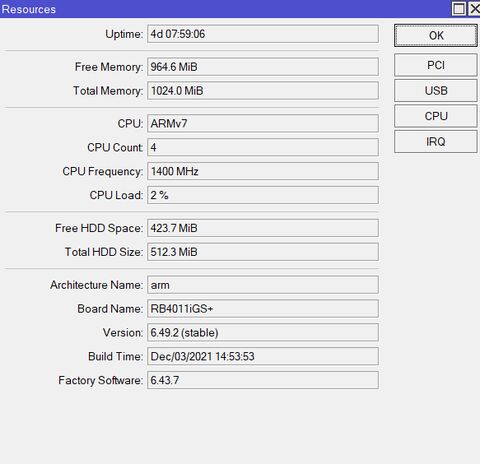Image resolution: width=480 pixels, height=464 pixels.
Task: Click the OK button
Action: pos(436,35)
